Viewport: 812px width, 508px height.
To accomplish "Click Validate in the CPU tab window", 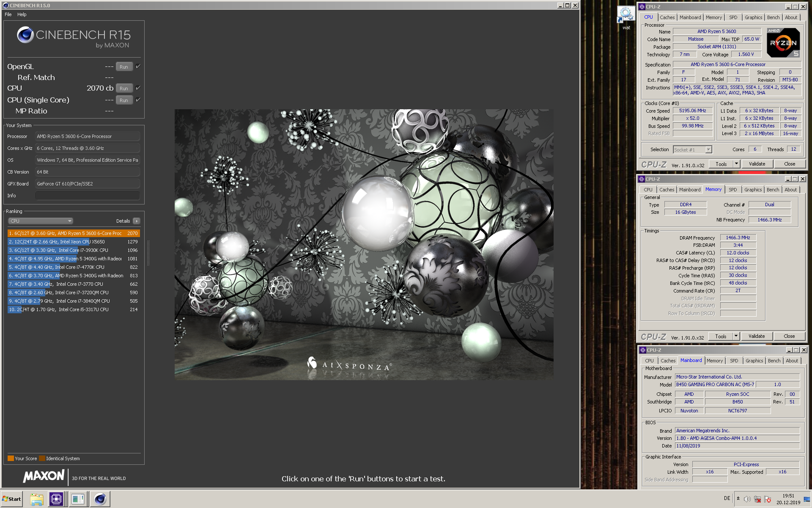I will click(757, 164).
